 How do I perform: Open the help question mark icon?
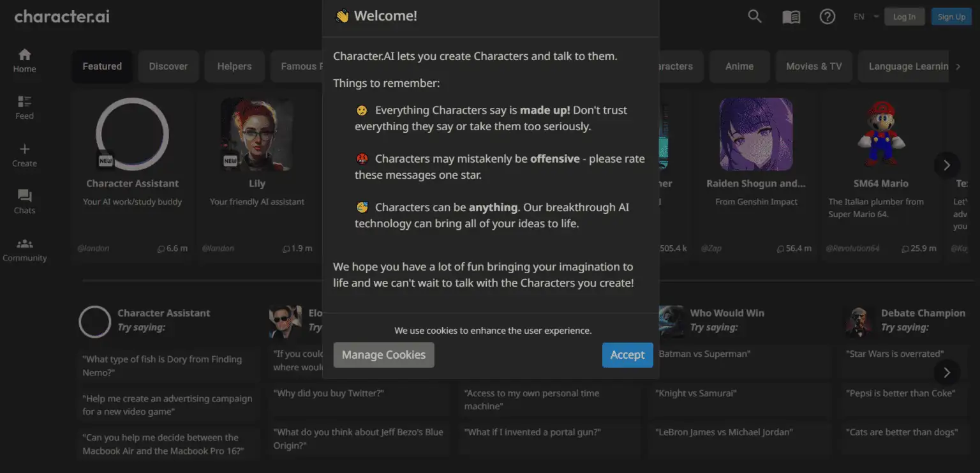[828, 17]
